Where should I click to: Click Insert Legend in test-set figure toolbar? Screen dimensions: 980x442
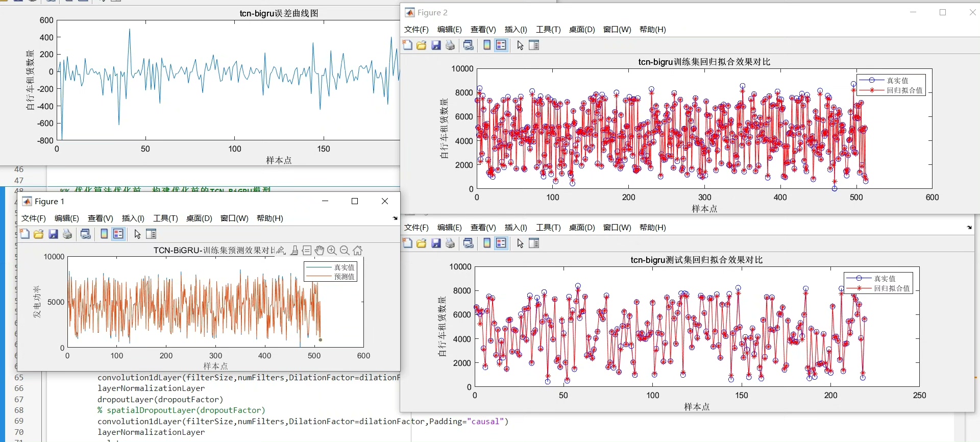[501, 243]
